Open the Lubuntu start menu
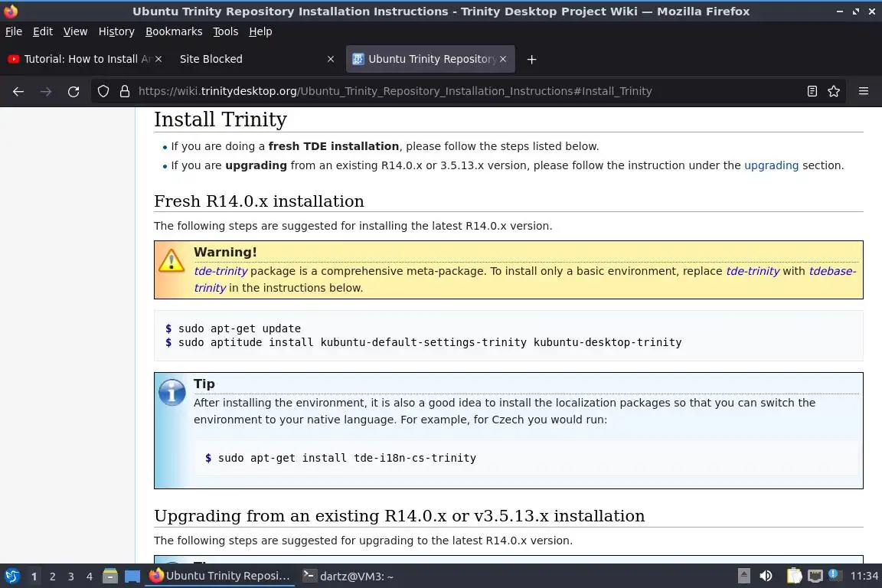882x588 pixels. [x=12, y=576]
